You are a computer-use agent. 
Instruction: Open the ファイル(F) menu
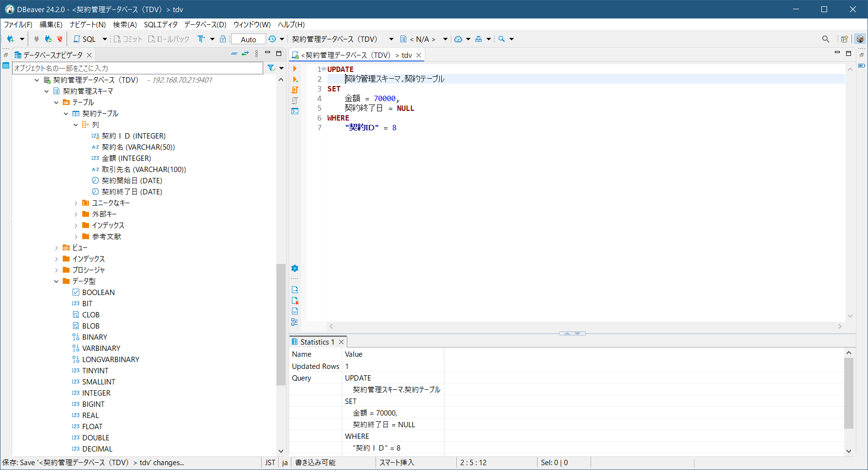coord(18,24)
